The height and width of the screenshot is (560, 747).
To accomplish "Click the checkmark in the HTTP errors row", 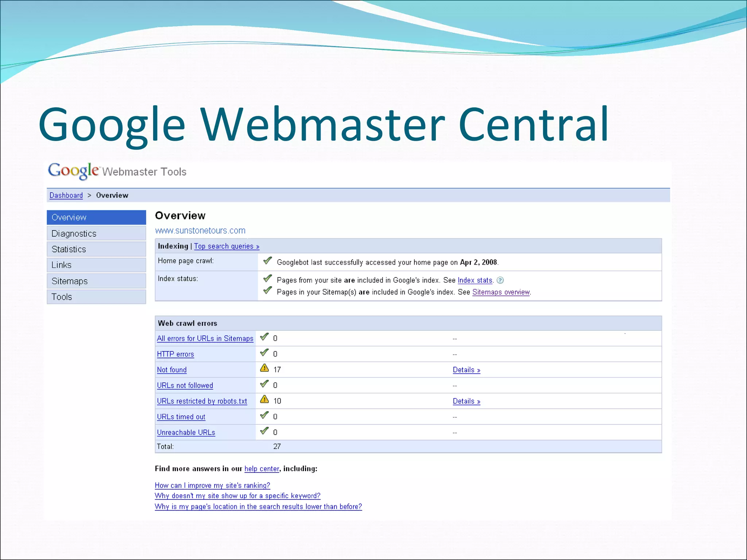I will [x=264, y=353].
